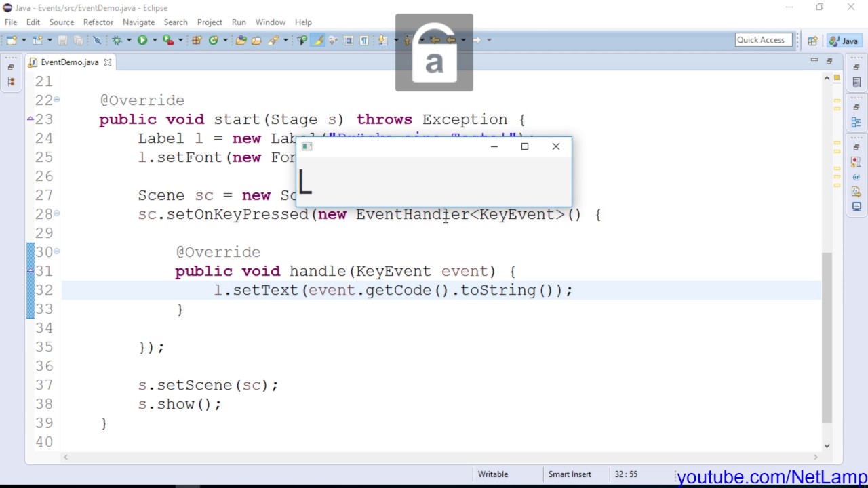The image size is (868, 488).
Task: Toggle Show Whitespace Characters
Action: 364,41
